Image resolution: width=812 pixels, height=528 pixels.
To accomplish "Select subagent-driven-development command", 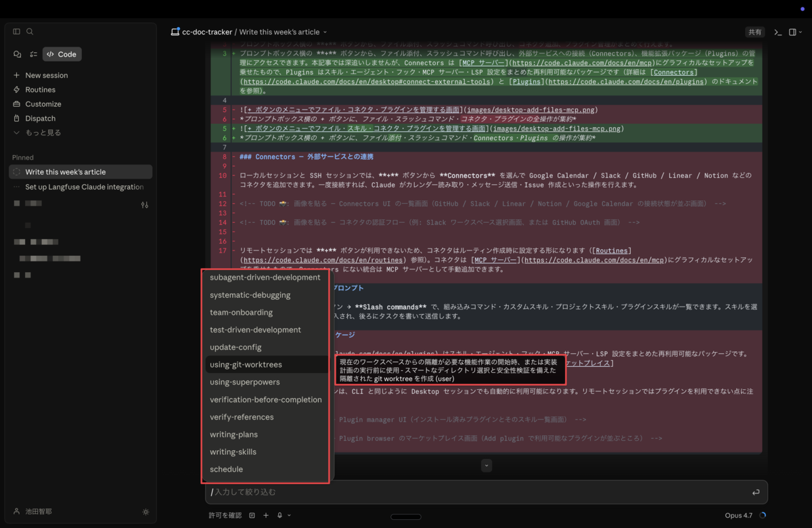I will tap(265, 278).
